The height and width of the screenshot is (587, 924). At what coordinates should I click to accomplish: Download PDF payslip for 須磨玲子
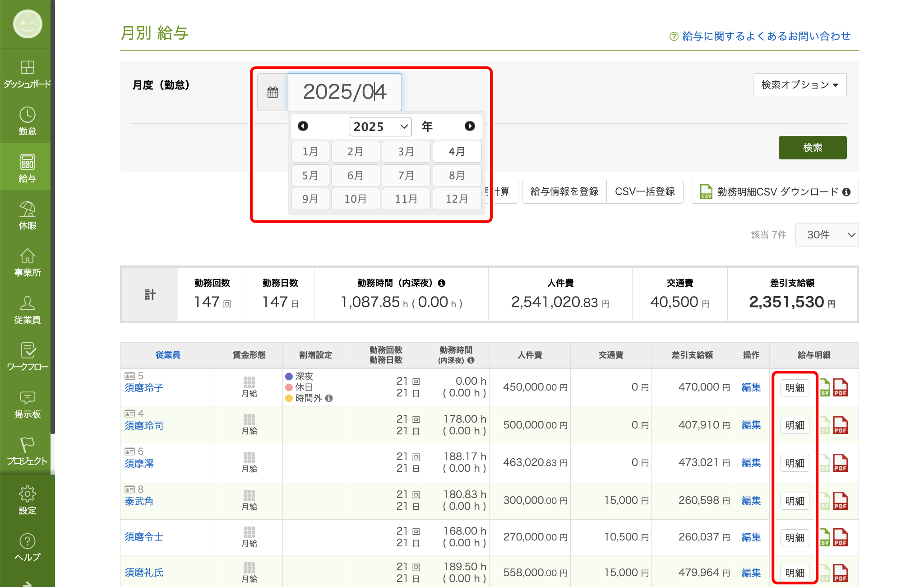(840, 387)
